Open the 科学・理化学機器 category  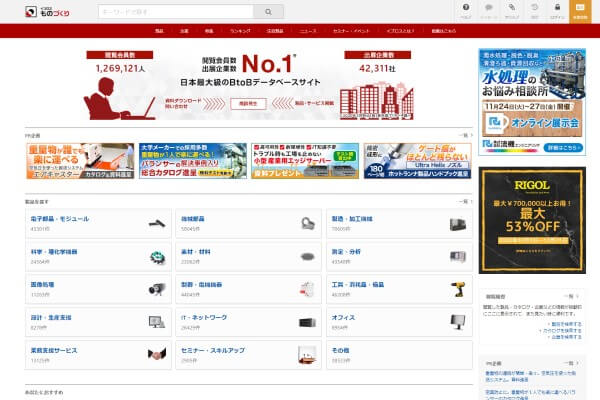(x=54, y=251)
